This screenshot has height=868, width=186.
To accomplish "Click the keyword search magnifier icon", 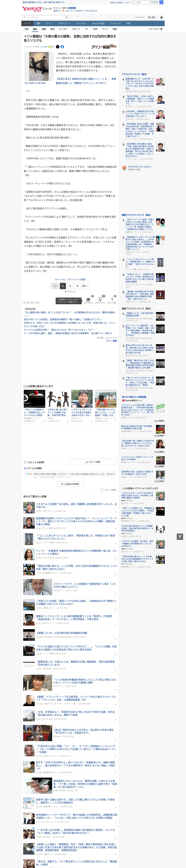I will [x=66, y=17].
